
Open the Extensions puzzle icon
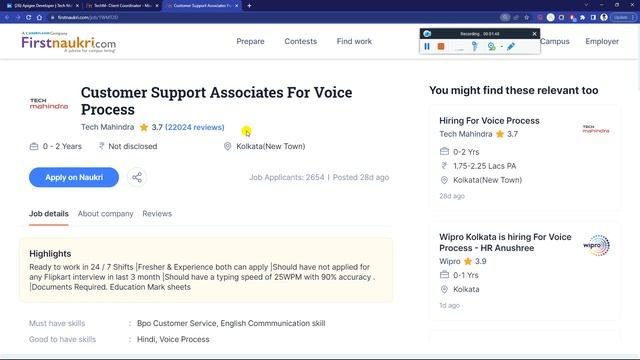582,18
